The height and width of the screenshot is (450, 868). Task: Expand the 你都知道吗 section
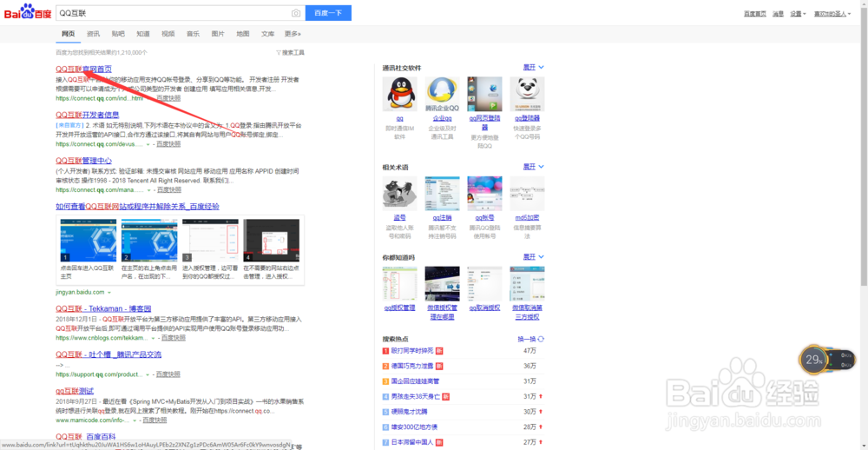(x=534, y=257)
